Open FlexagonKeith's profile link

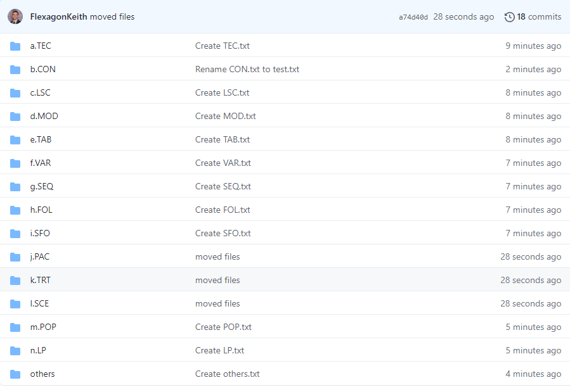pyautogui.click(x=58, y=16)
